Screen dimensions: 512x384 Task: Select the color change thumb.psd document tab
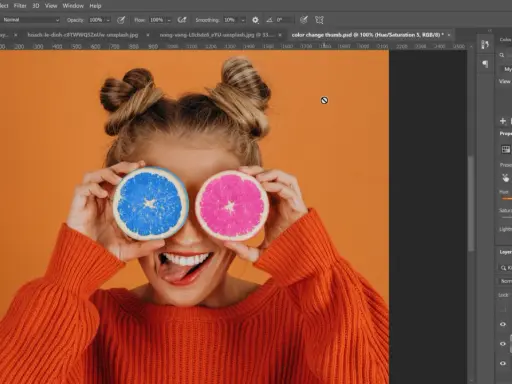pos(367,35)
